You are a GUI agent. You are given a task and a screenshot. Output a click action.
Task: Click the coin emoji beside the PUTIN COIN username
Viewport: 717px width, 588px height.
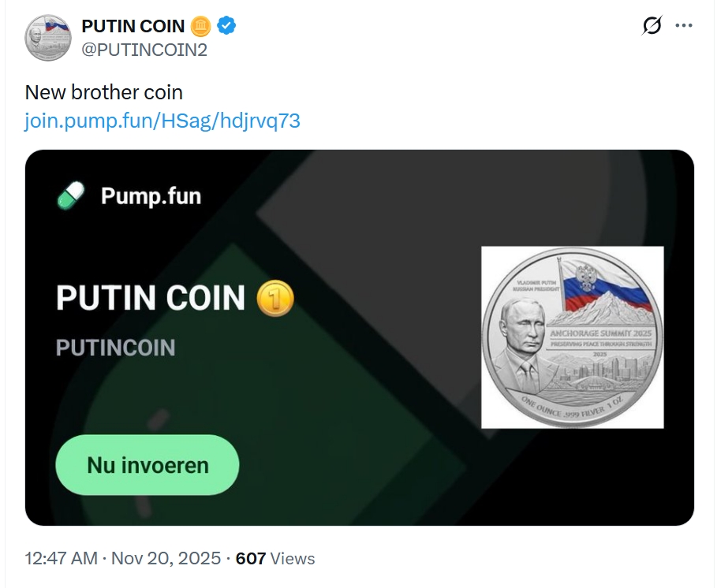201,25
